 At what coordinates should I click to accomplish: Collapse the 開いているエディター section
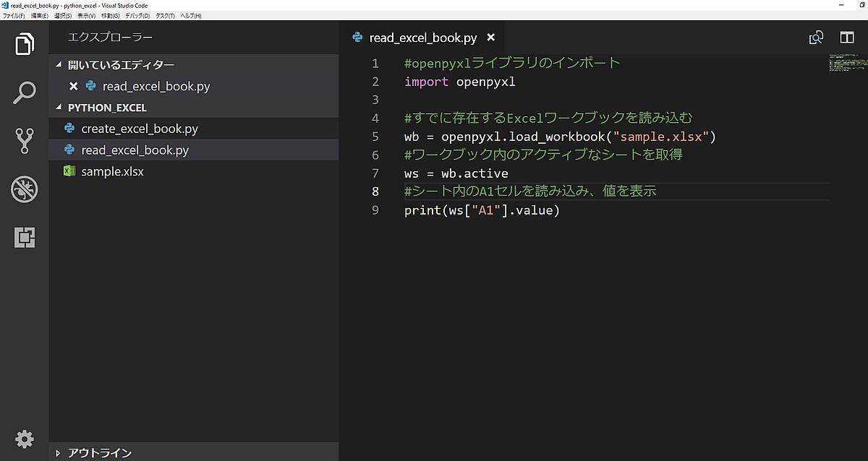click(59, 64)
